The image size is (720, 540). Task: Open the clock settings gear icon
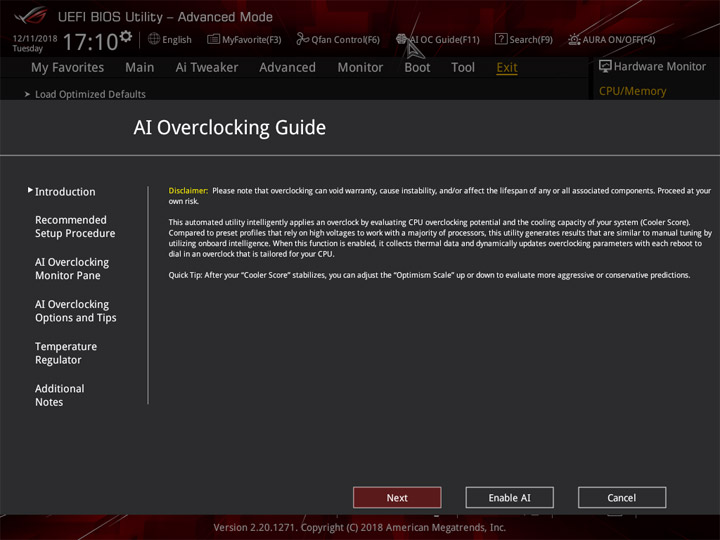126,36
